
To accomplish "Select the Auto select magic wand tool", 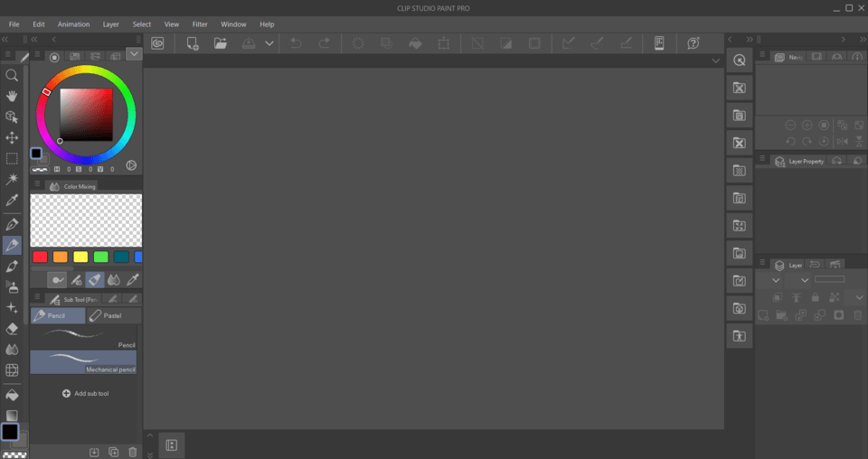I will coord(12,179).
